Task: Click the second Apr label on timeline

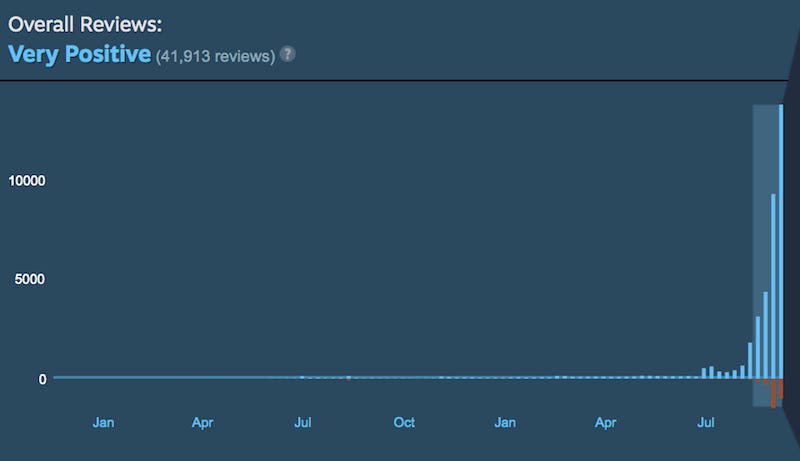Action: (605, 423)
